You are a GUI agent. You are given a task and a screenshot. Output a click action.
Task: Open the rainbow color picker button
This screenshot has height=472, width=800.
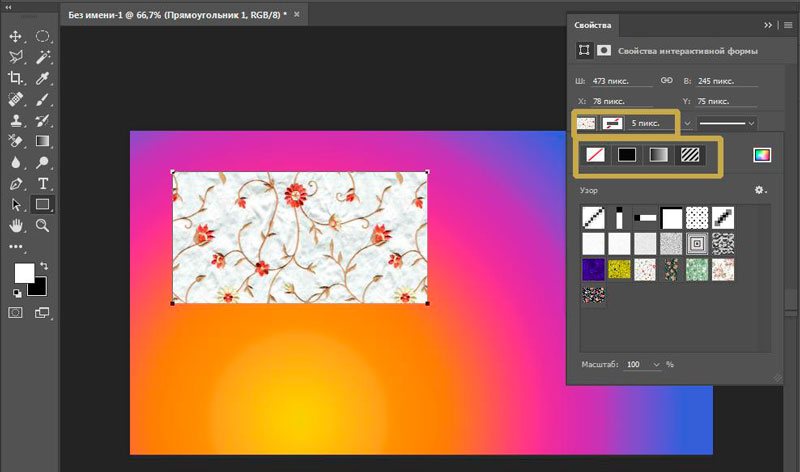pyautogui.click(x=762, y=155)
